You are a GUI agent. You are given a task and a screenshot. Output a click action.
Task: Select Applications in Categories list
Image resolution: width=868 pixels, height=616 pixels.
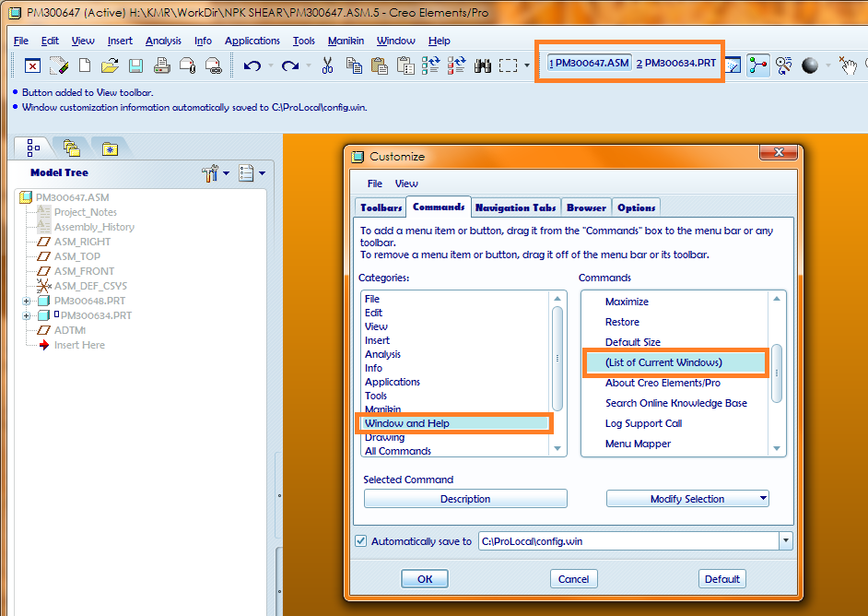point(392,382)
